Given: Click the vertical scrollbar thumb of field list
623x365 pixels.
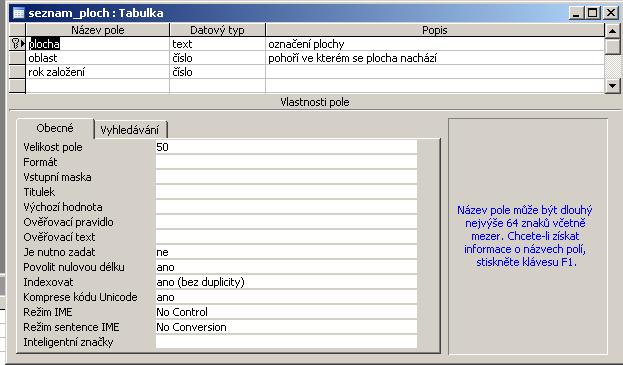Looking at the screenshot, I should (x=612, y=46).
